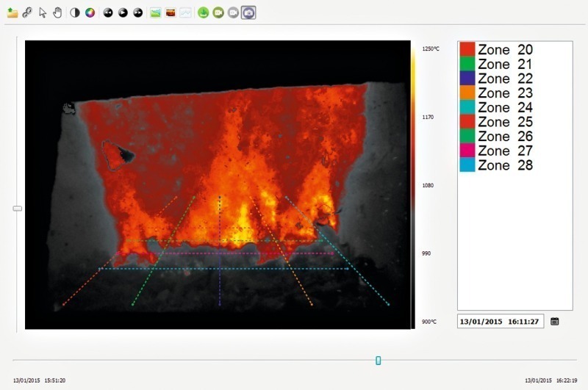Click the line chart graph icon
588x390 pixels.
185,12
